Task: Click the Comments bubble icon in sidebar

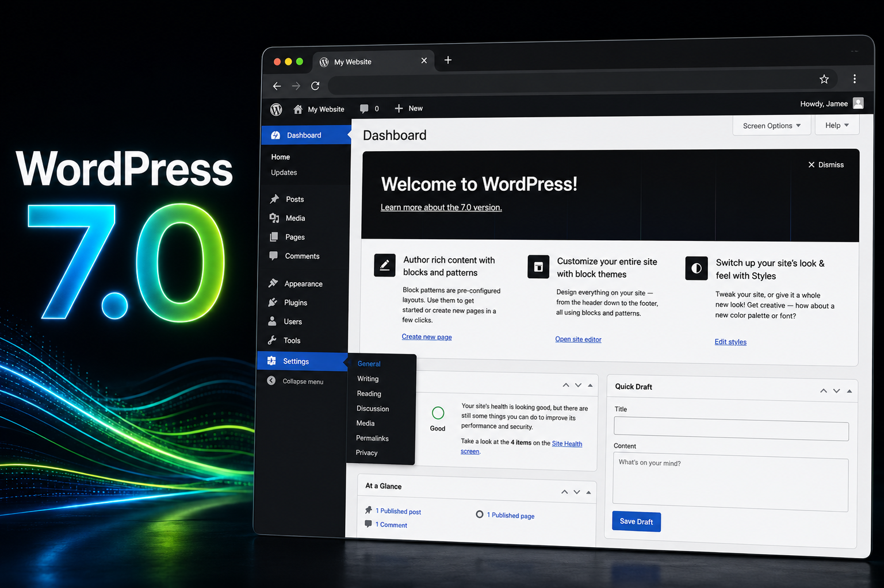Action: (273, 256)
